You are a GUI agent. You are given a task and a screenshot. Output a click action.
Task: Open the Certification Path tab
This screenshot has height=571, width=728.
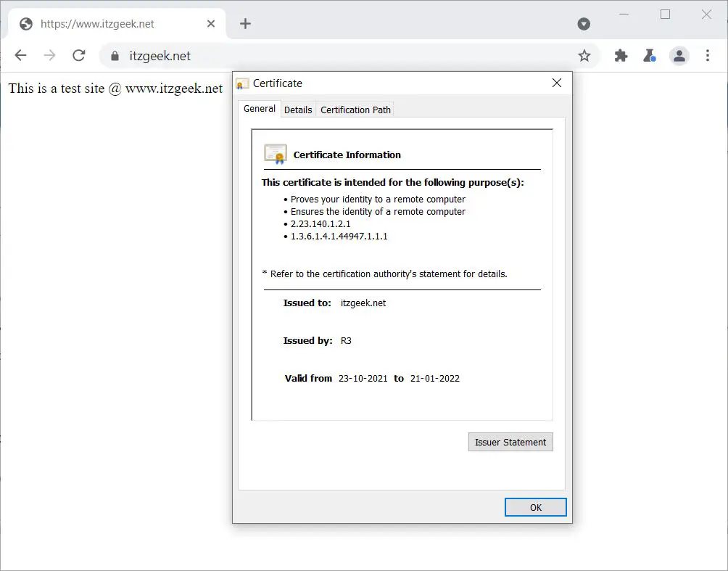click(x=355, y=110)
